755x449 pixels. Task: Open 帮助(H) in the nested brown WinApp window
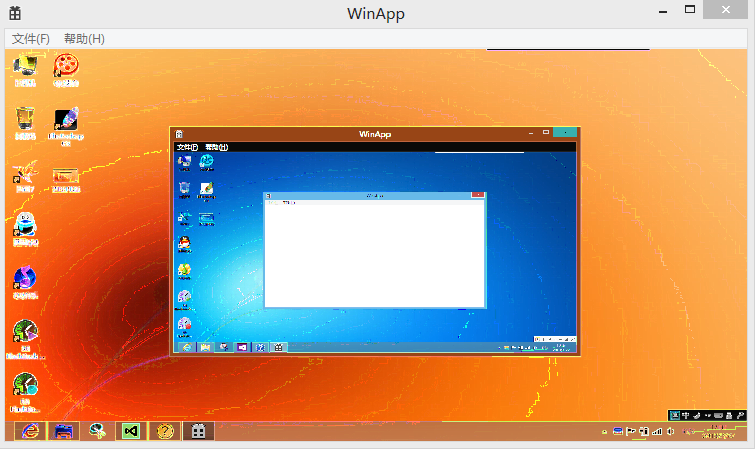pyautogui.click(x=217, y=147)
